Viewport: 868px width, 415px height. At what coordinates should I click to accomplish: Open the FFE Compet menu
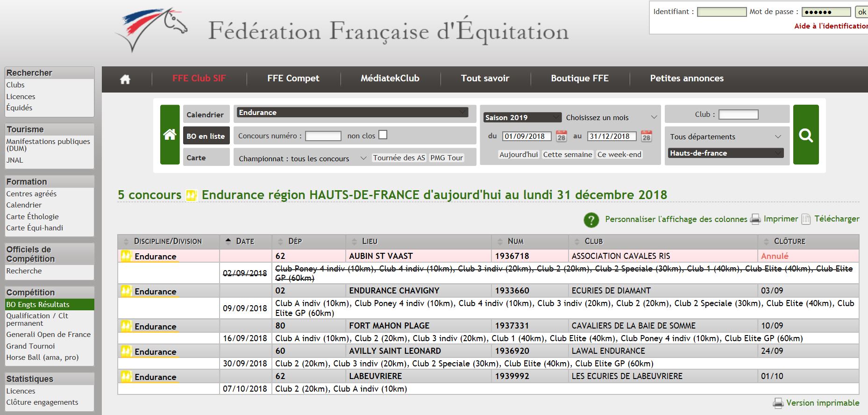[293, 79]
